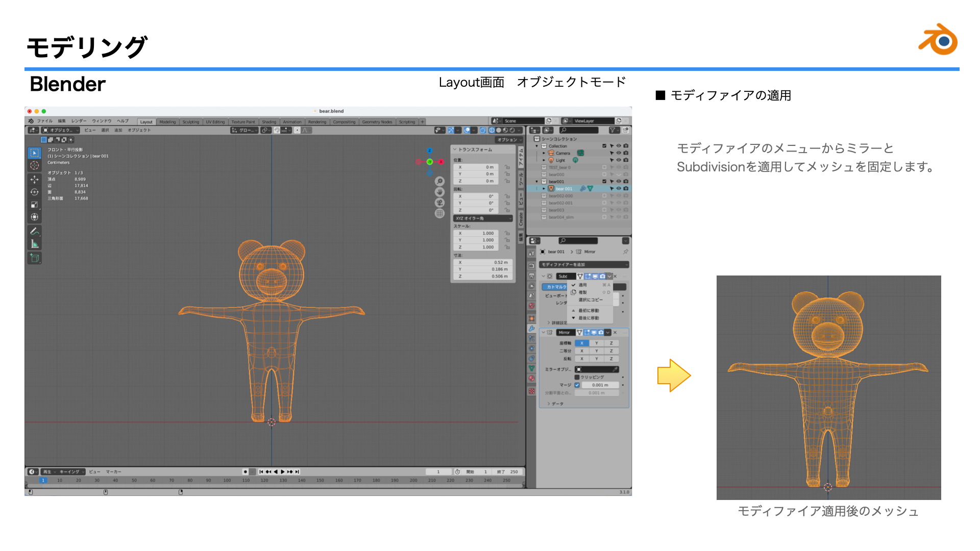Select the Rotate tool
Screen dimensions: 980x551
tap(34, 192)
